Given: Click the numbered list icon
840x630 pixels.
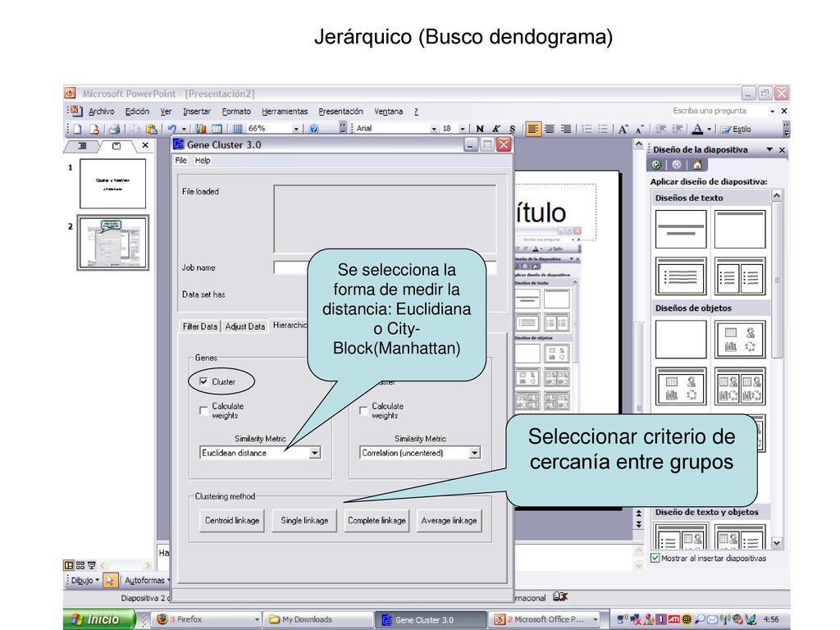Looking at the screenshot, I should tap(587, 129).
